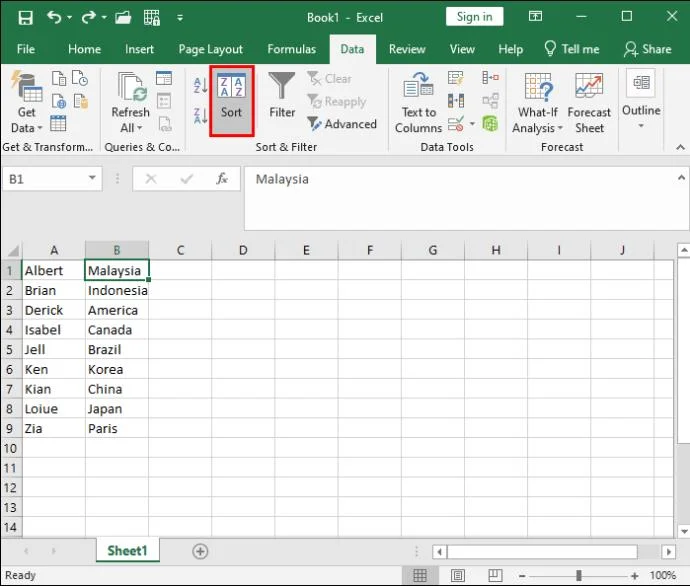Click the Filter funnel icon
Screen dimensions: 690x586
tap(282, 97)
